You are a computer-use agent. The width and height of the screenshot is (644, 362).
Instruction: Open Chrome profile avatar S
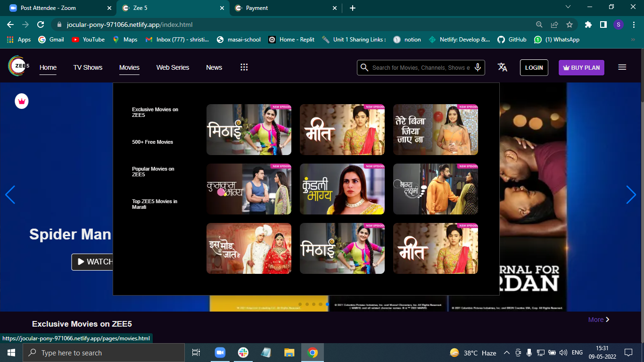click(x=619, y=25)
